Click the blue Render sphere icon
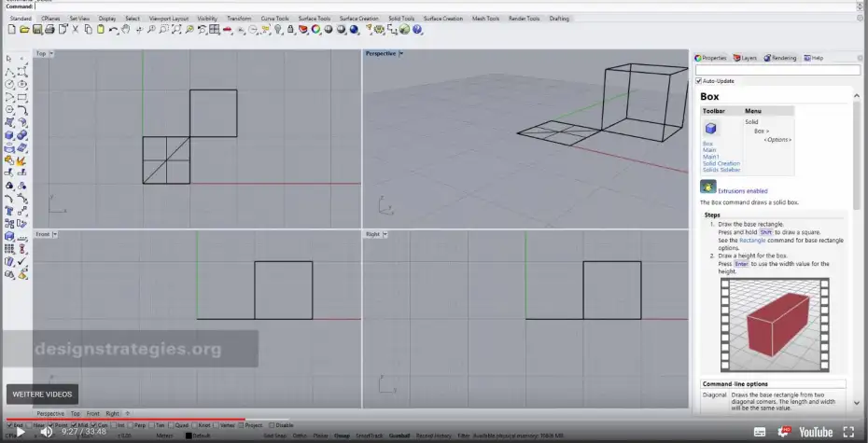 tap(354, 29)
